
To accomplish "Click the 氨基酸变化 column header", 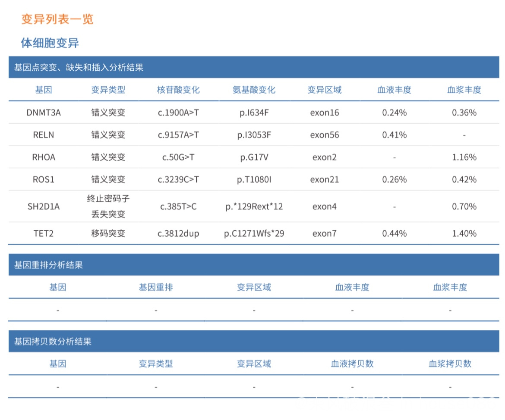I will pyautogui.click(x=254, y=90).
